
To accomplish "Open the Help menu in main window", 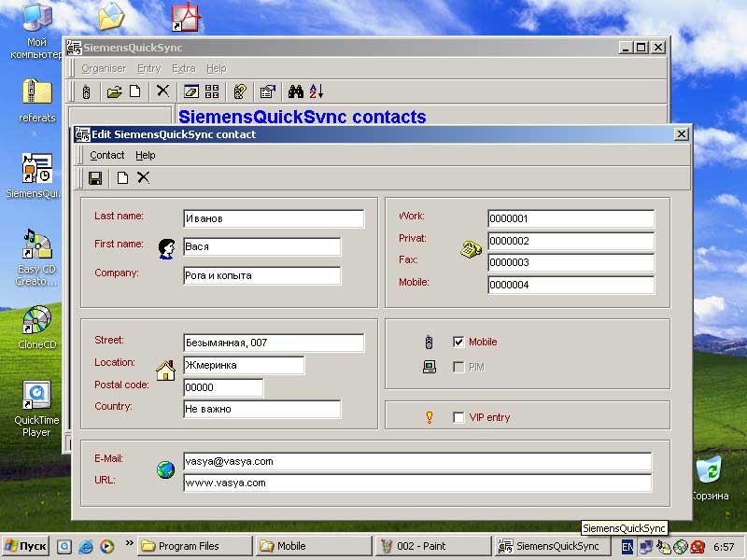I will point(217,68).
